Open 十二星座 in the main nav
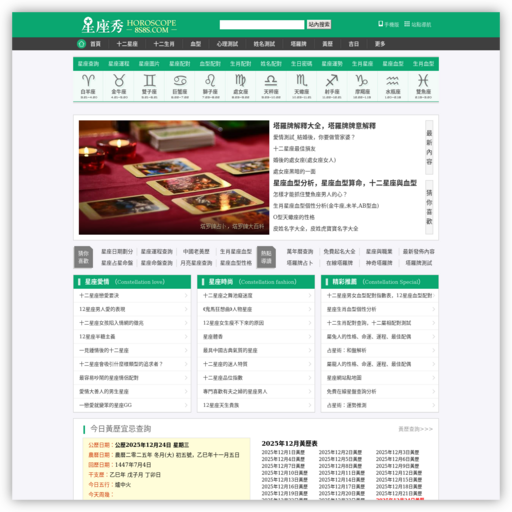The image size is (512, 512). coord(127,44)
